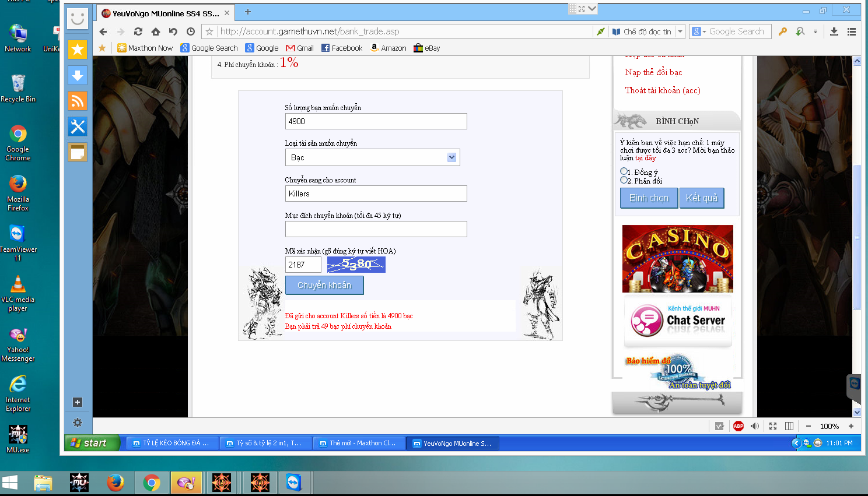Click 'Thoát tài khoản (acc)' logout link

click(663, 90)
